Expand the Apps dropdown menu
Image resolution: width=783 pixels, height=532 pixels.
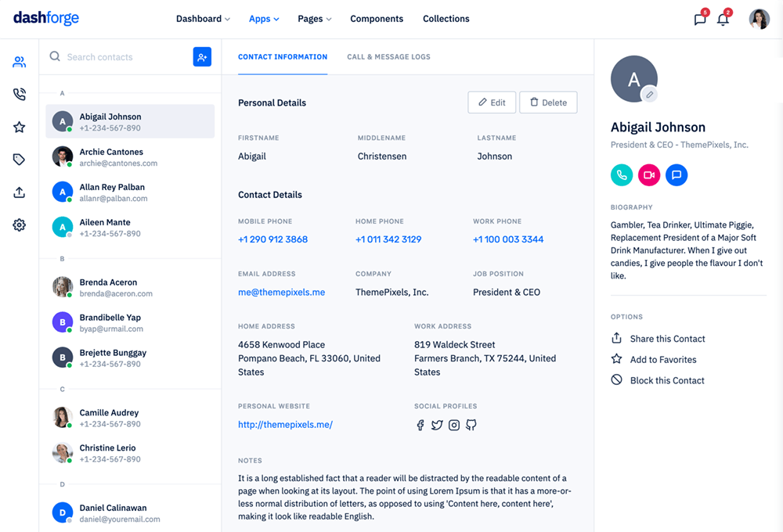(264, 19)
